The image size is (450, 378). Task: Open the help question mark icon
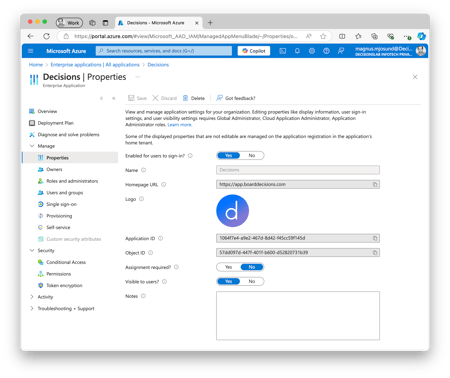click(326, 51)
